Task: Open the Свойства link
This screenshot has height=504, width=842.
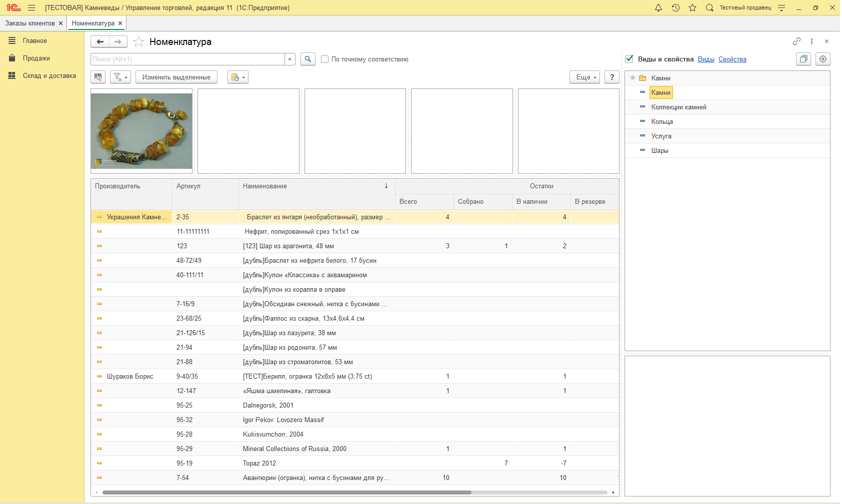Action: [732, 59]
